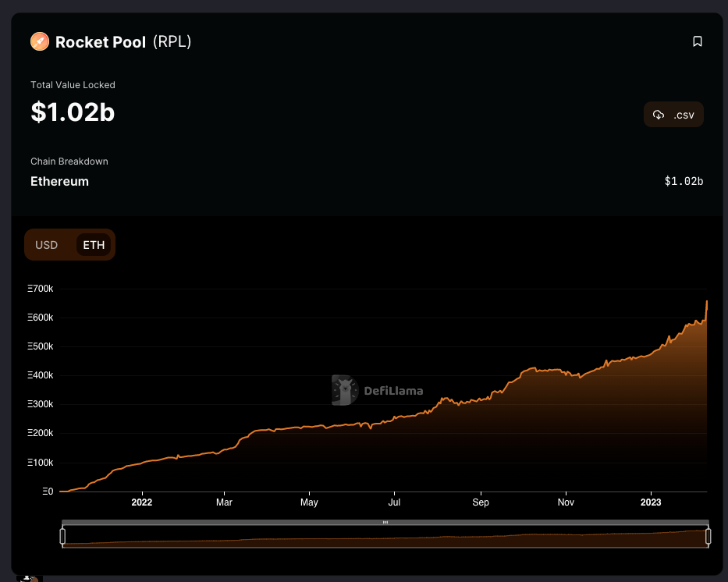The image size is (728, 582).
Task: Select the ETH denomination toggle
Action: [94, 245]
